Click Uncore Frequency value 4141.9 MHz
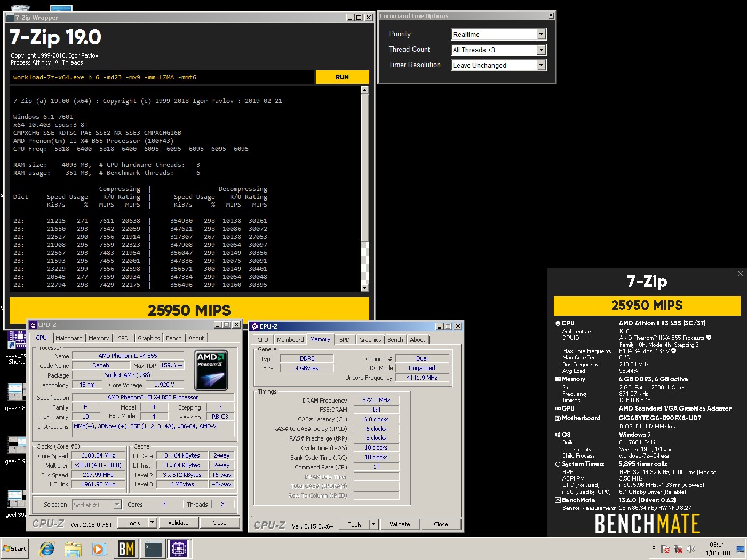 point(422,378)
